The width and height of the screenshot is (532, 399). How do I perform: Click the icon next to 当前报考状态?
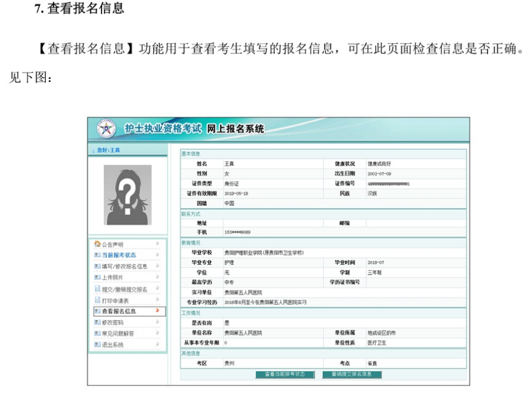click(97, 255)
